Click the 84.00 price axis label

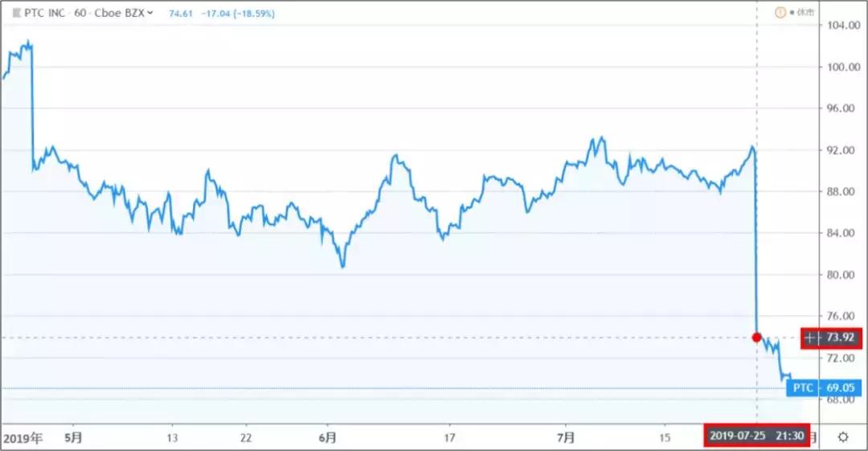pyautogui.click(x=841, y=233)
